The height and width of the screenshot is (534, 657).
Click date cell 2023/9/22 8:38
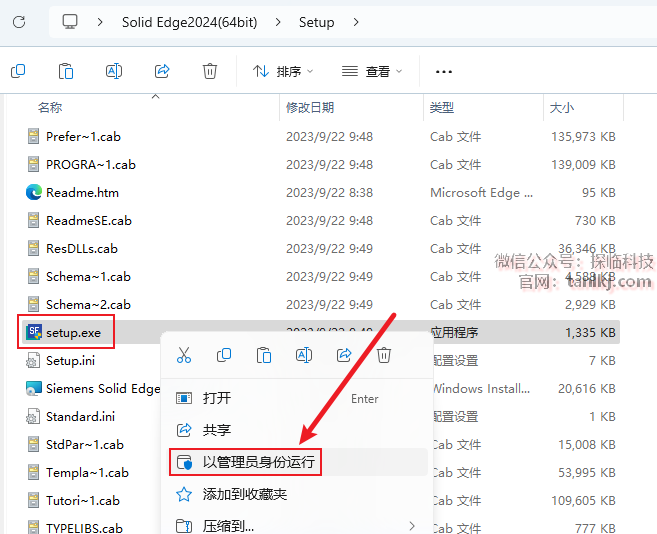coord(329,192)
